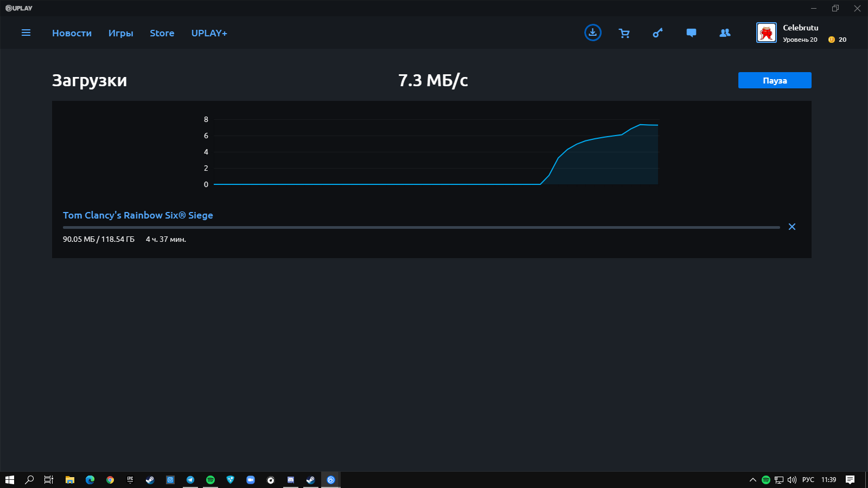Switch the РУС input language
The width and height of the screenshot is (868, 488).
[808, 480]
